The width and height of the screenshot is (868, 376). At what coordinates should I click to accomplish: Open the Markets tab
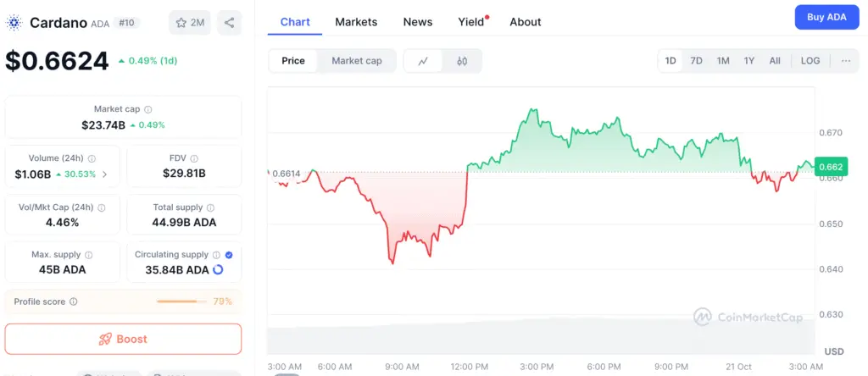click(x=356, y=22)
